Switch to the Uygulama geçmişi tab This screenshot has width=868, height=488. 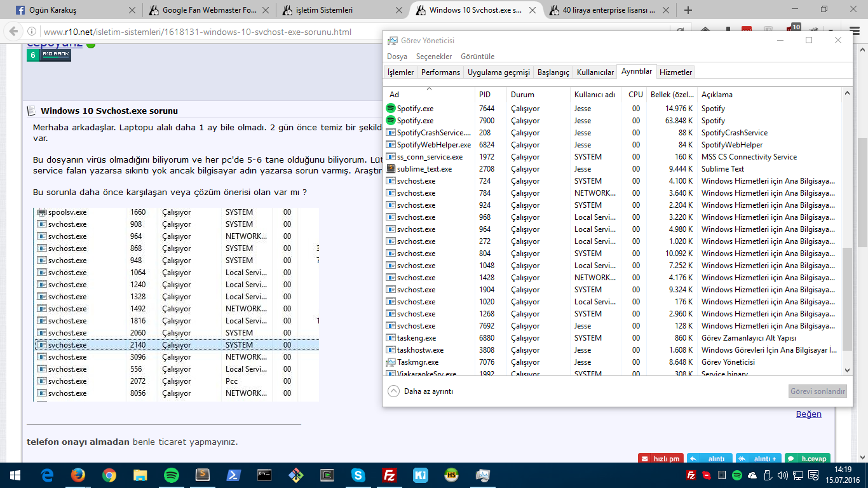pos(498,72)
